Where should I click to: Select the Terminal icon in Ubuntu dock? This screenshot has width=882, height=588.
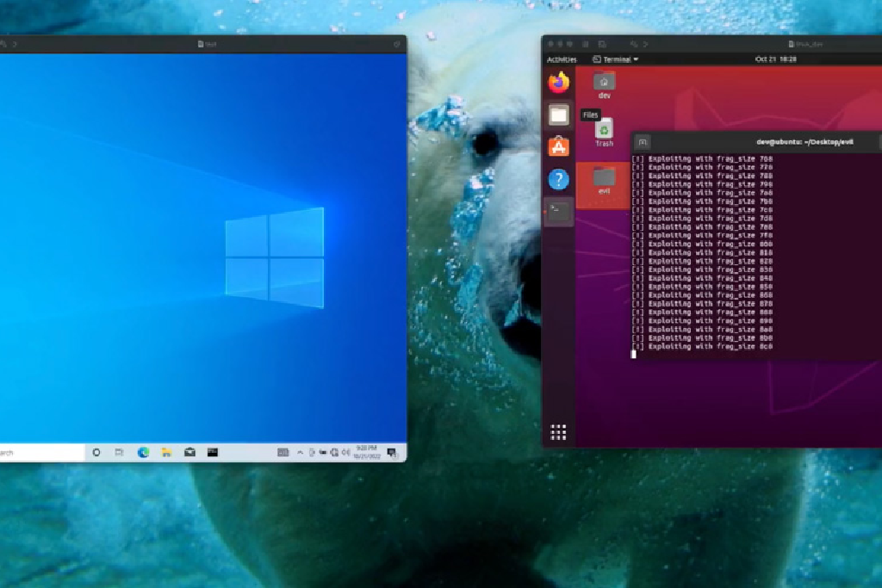point(558,213)
